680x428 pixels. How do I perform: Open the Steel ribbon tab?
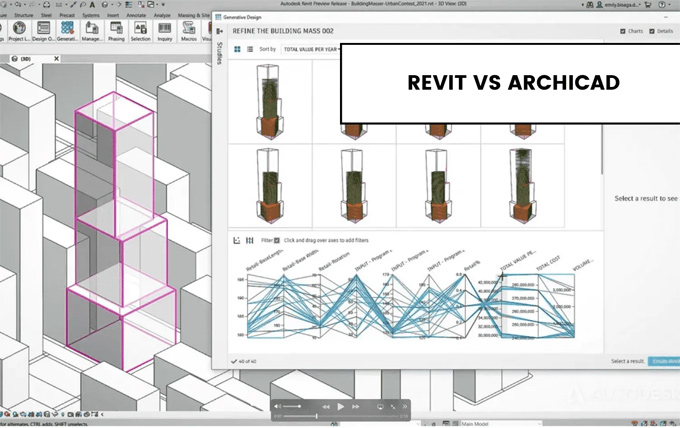tap(46, 15)
